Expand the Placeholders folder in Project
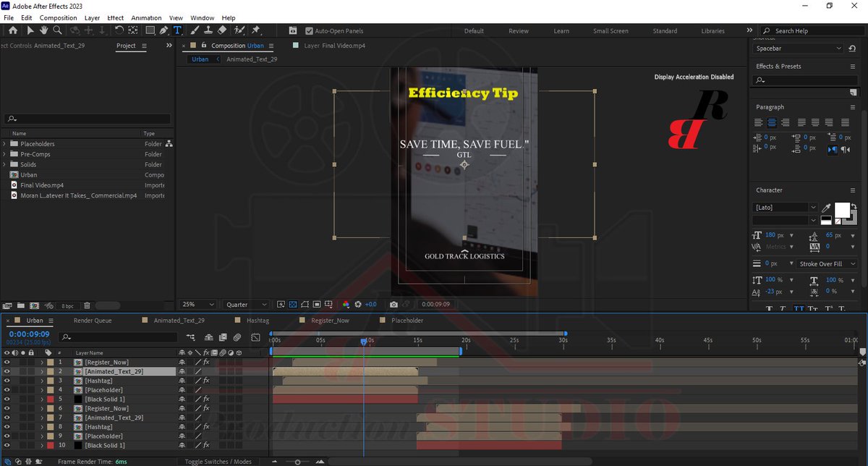The width and height of the screenshot is (868, 466). tap(4, 144)
